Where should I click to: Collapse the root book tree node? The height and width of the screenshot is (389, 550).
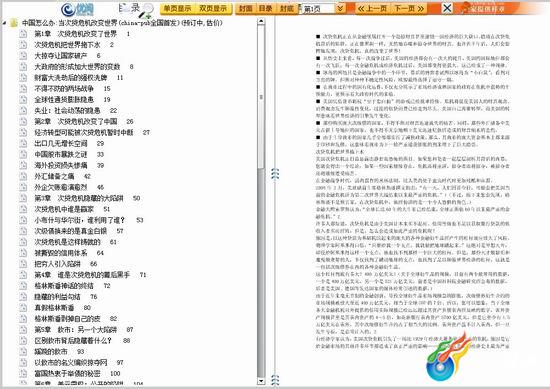click(x=4, y=23)
